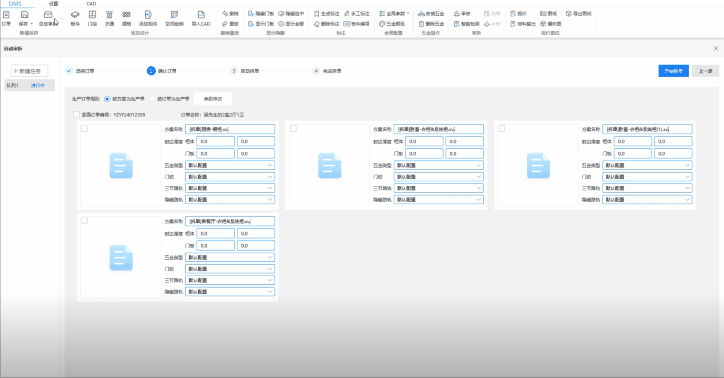724x378 pixels.
Task: Open 五金类型 dropdown in top-left card
Action: click(230, 165)
